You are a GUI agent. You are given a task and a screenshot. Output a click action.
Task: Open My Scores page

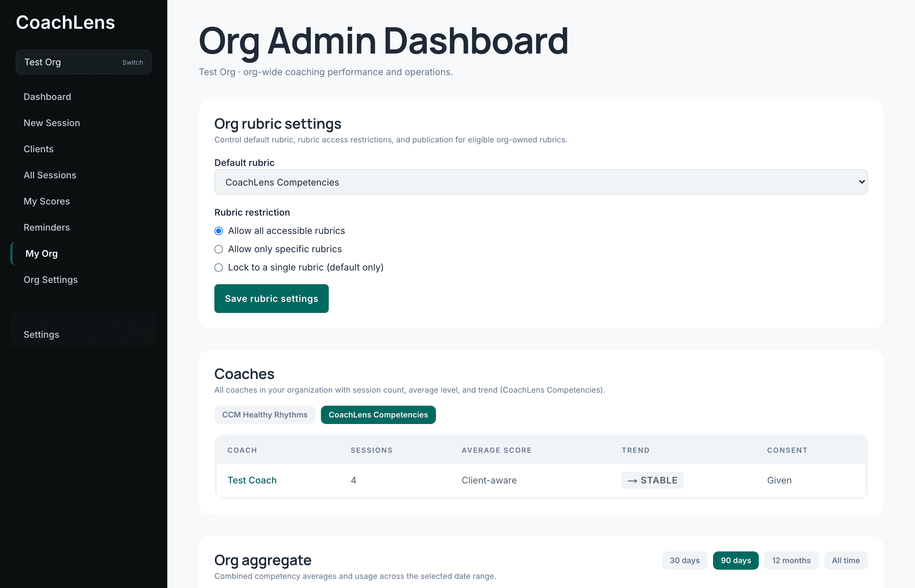(47, 201)
